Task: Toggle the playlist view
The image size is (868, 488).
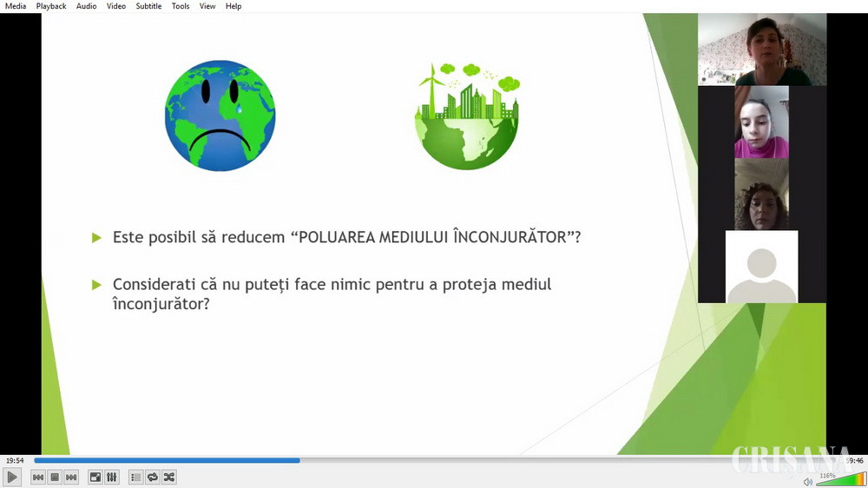Action: click(x=136, y=477)
